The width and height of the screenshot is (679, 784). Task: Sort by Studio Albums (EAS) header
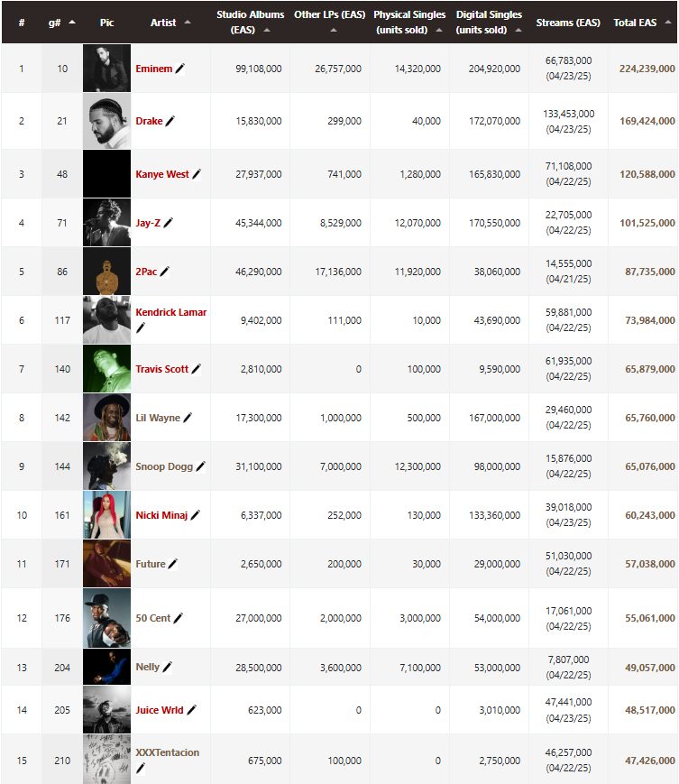251,22
